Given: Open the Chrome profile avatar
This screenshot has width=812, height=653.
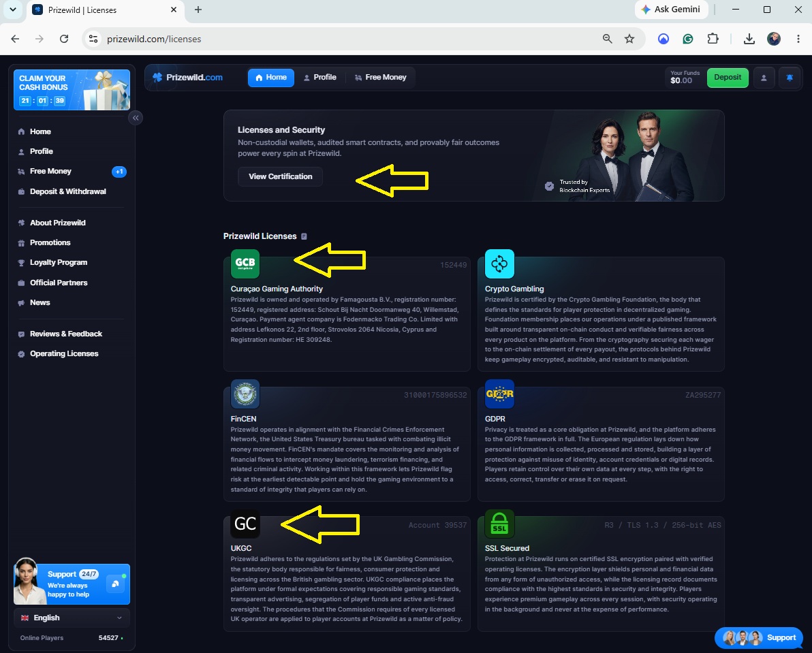Looking at the screenshot, I should click(x=774, y=39).
